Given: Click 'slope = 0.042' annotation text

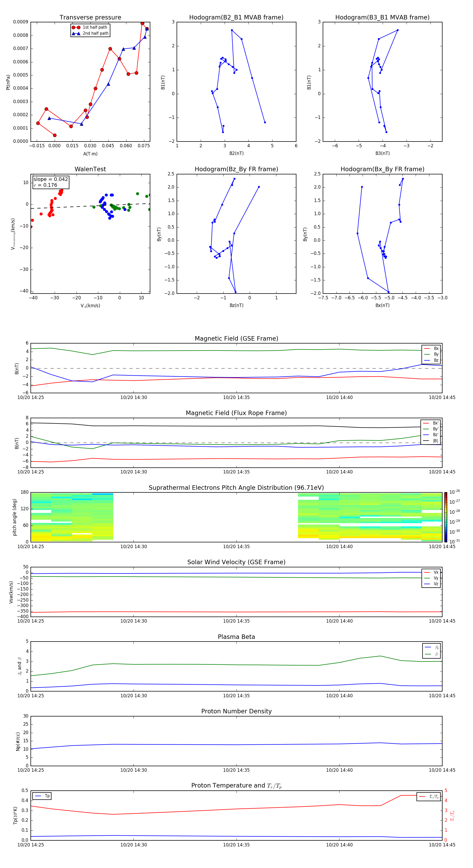Looking at the screenshot, I should 51,179.
